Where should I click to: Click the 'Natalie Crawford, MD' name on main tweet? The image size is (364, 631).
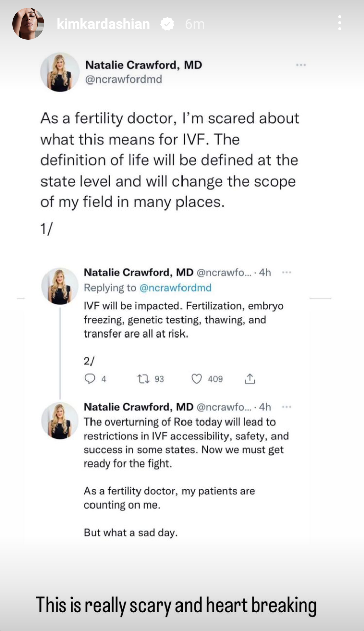click(x=144, y=65)
